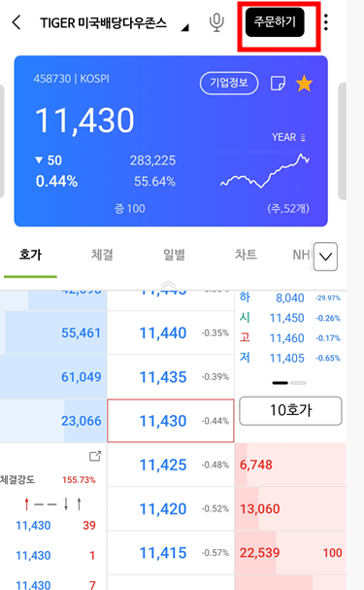Viewport: 364px width, 590px height.
Task: Open the partially visible NH tab
Action: (301, 255)
